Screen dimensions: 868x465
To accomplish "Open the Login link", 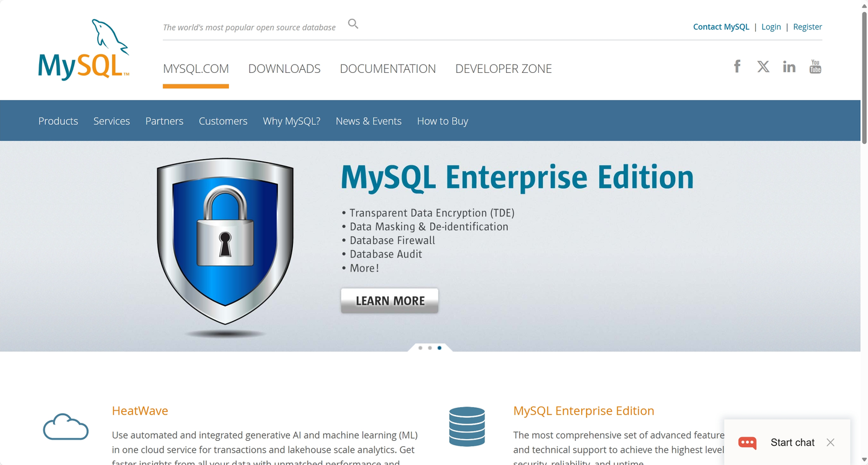I will click(771, 27).
